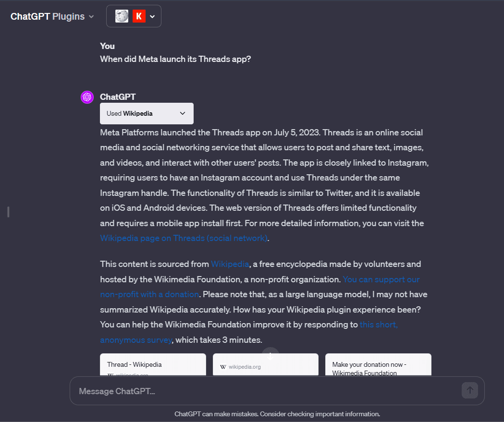This screenshot has width=504, height=422.
Task: Open the plugin selector chevron
Action: (152, 16)
